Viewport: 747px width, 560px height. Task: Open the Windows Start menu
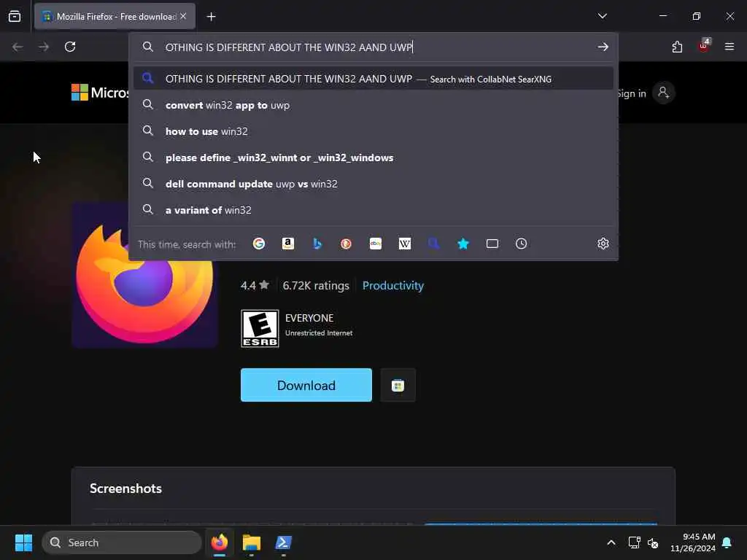(23, 542)
